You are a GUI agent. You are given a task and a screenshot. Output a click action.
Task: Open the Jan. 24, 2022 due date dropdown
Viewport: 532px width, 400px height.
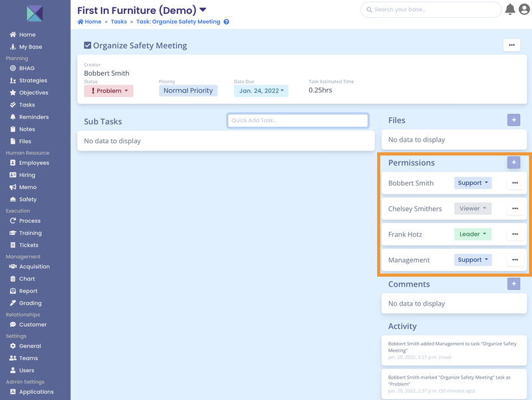[261, 91]
